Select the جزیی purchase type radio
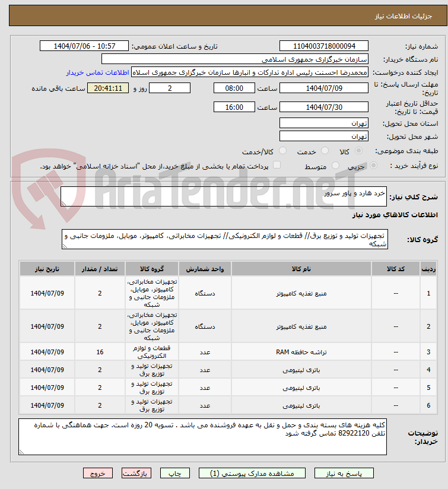 click(x=373, y=166)
